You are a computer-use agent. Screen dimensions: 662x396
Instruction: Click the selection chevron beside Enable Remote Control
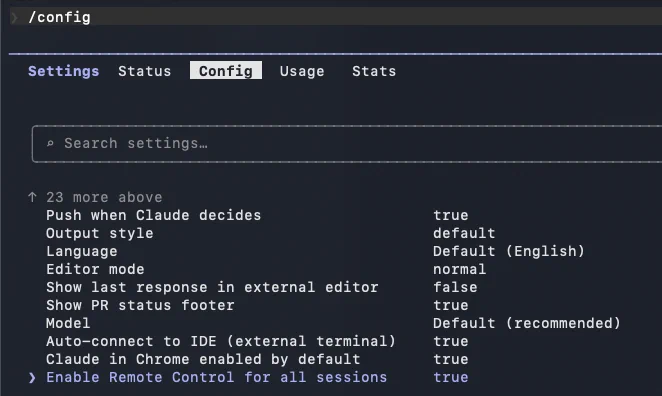[x=32, y=377]
